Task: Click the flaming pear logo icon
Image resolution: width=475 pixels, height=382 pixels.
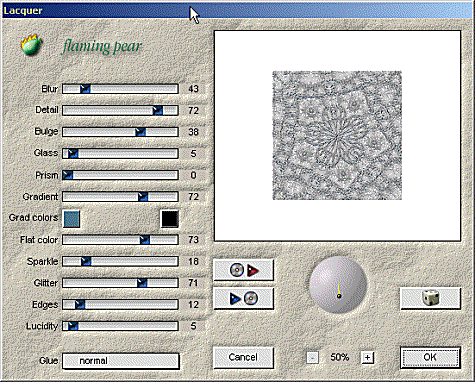Action: 31,45
